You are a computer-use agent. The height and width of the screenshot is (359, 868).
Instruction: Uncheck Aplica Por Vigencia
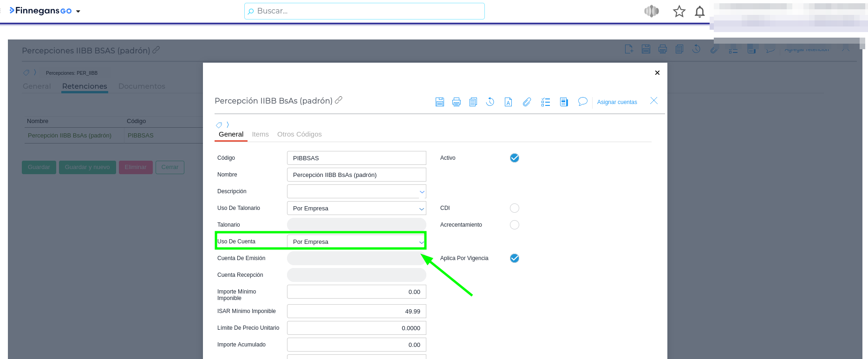(514, 258)
